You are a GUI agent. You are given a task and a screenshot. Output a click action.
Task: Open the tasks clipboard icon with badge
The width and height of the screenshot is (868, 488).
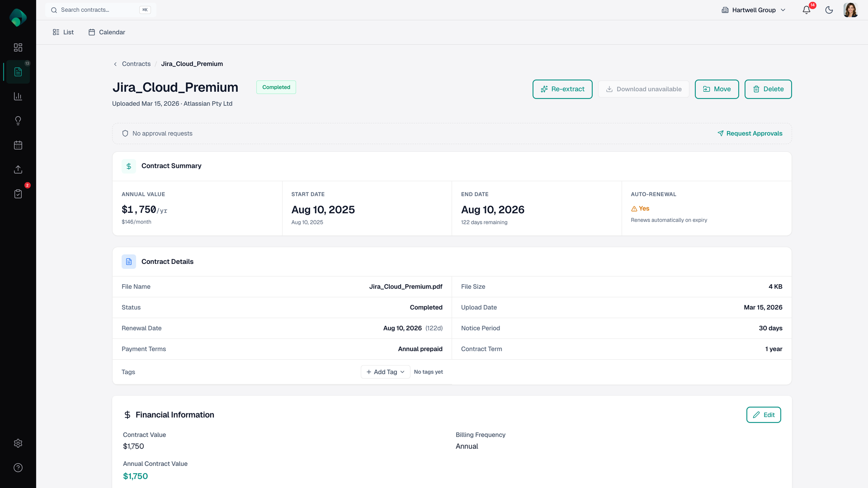tap(18, 194)
